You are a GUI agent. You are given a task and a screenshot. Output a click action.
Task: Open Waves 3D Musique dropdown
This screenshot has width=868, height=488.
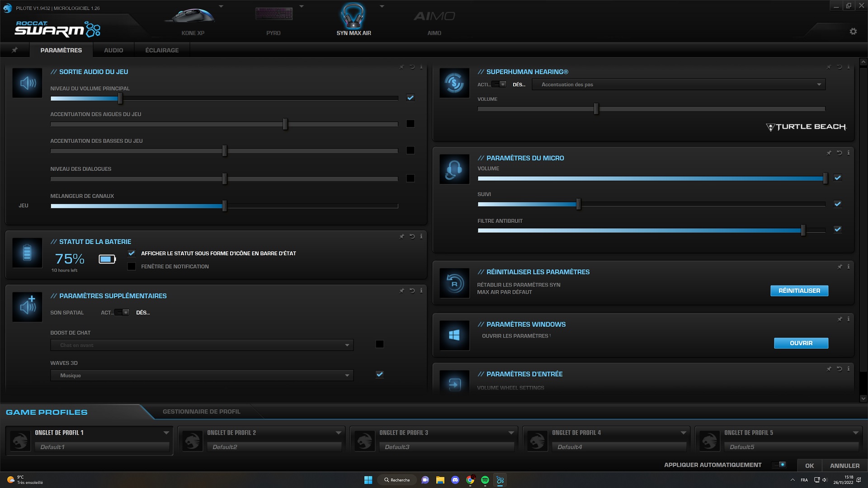(202, 375)
